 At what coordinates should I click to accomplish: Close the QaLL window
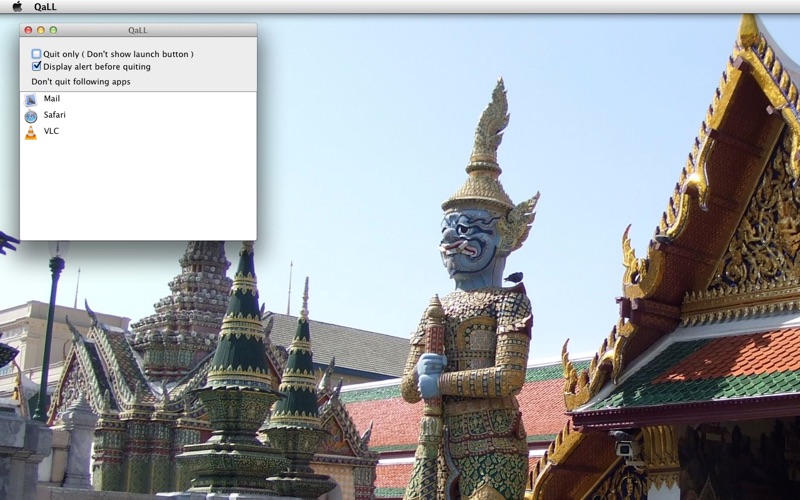(28, 30)
